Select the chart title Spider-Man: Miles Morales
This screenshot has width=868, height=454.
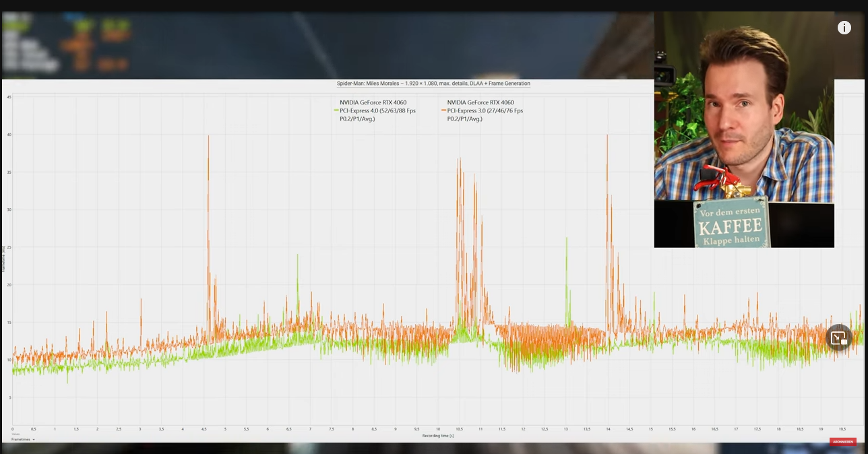click(433, 84)
